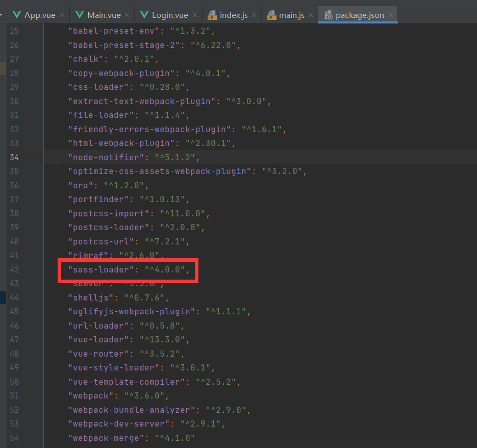This screenshot has width=477, height=448.
Task: Click the "copy-webpack-plugin" key
Action: pyautogui.click(x=121, y=73)
